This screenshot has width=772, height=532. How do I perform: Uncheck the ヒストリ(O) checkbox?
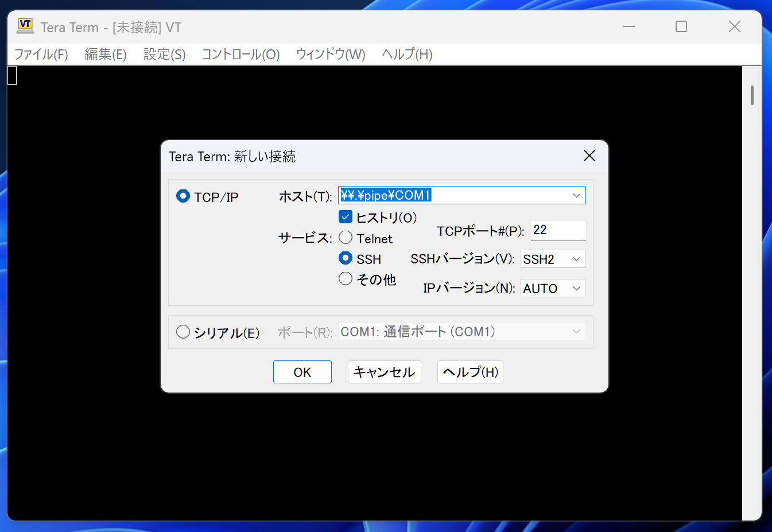pos(346,217)
